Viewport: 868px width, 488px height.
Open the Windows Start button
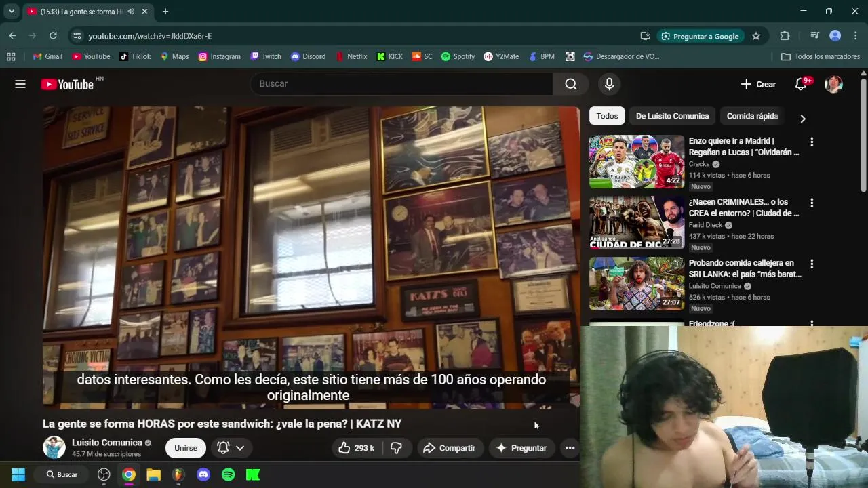pos(18,474)
